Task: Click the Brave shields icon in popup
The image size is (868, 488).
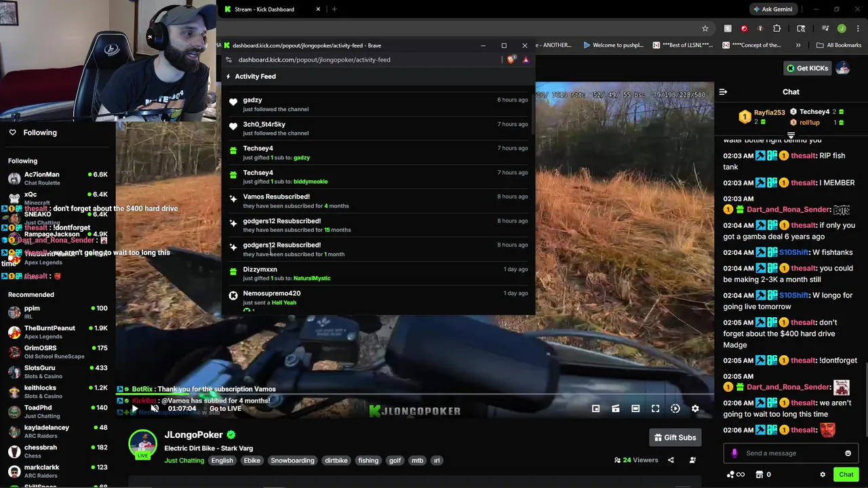Action: click(511, 60)
